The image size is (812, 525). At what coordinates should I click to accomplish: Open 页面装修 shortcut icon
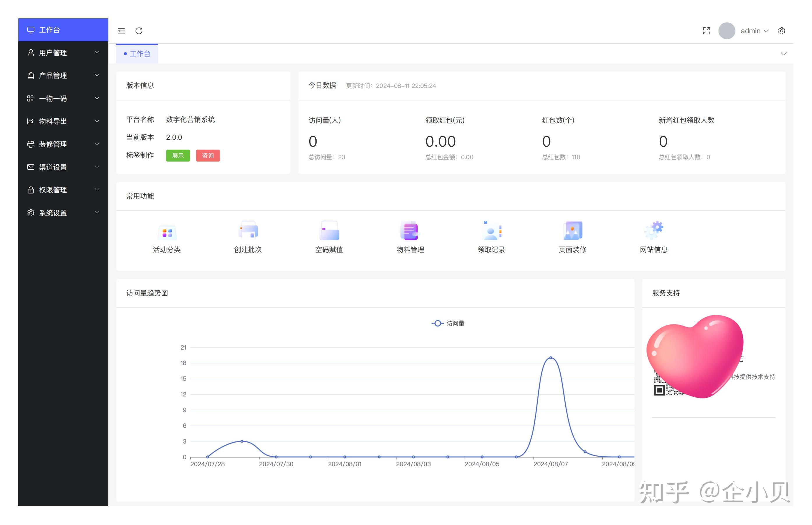(x=573, y=231)
